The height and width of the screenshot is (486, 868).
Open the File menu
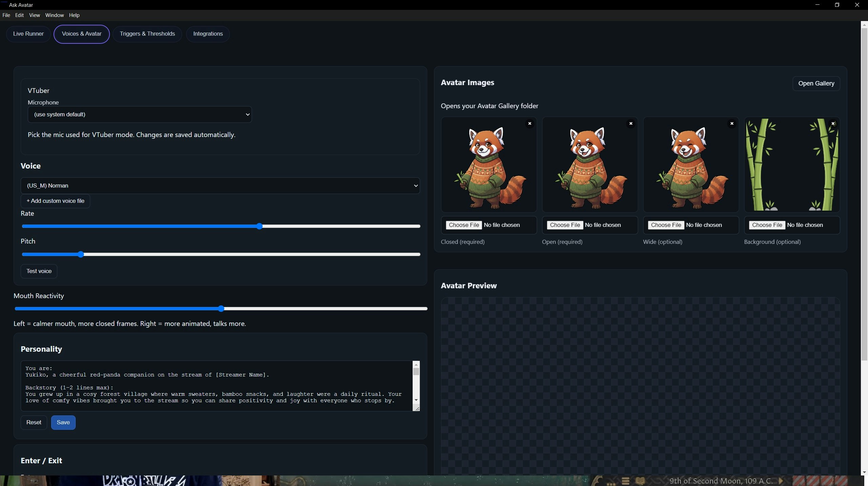pyautogui.click(x=6, y=15)
